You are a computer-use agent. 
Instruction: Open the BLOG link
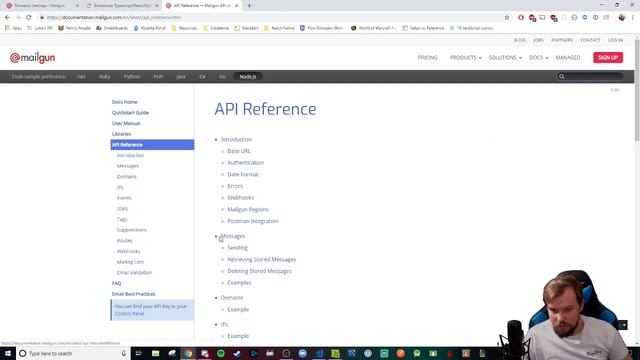point(520,40)
